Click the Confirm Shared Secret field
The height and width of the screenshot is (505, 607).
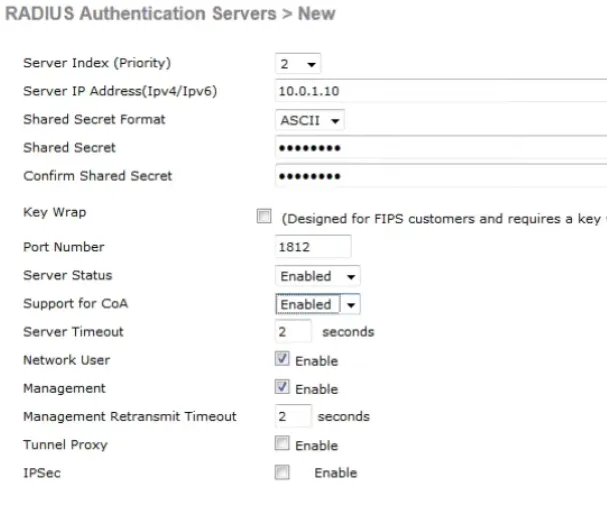[440, 177]
